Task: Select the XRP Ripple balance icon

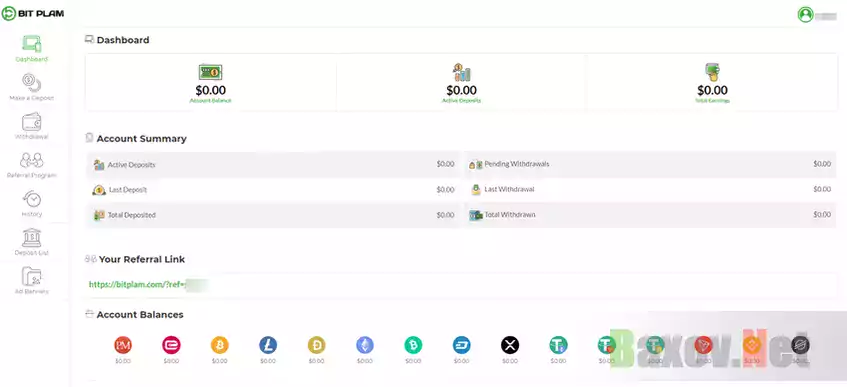Action: click(510, 344)
